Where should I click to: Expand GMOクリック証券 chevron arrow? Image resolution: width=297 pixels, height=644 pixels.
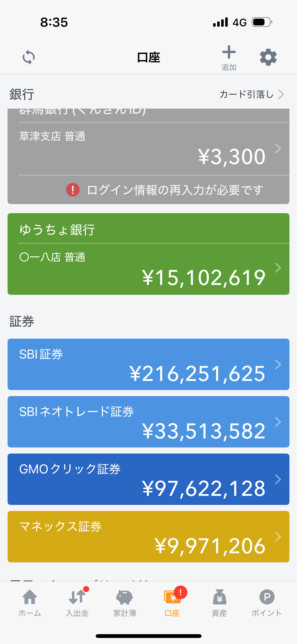point(278,479)
